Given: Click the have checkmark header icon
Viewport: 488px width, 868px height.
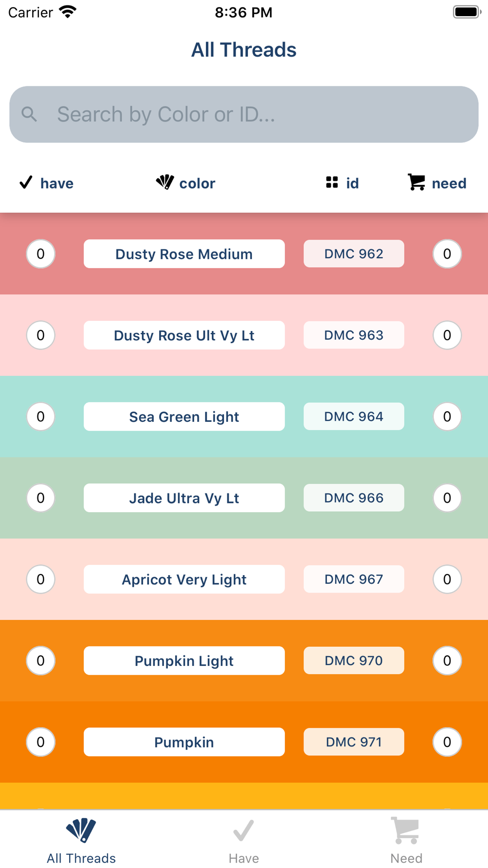Looking at the screenshot, I should [26, 183].
